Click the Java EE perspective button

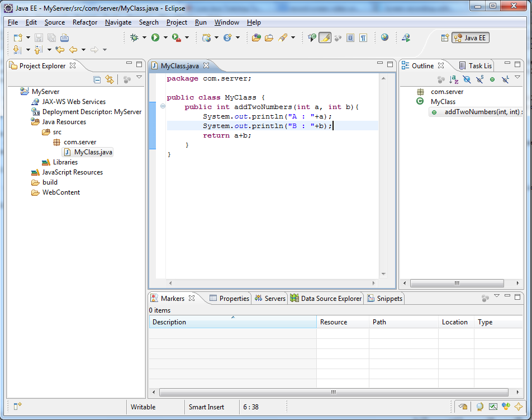point(470,37)
